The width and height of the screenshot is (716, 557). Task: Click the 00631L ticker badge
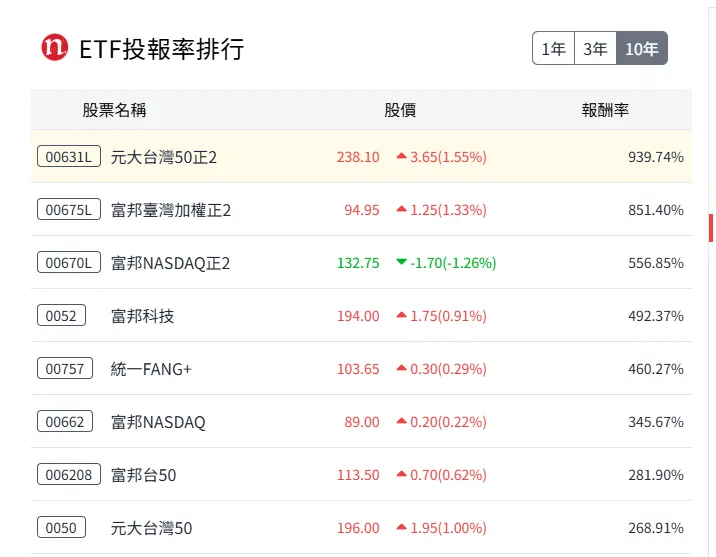coord(69,157)
